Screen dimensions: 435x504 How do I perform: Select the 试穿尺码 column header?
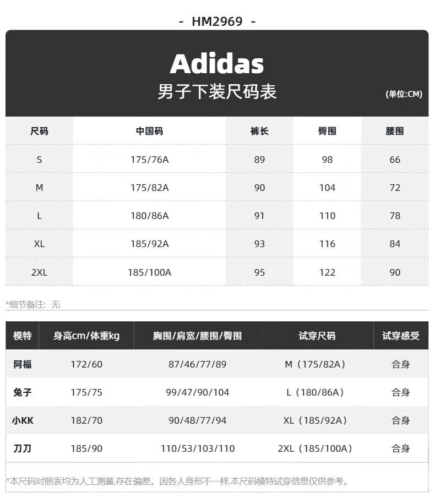pos(317,336)
